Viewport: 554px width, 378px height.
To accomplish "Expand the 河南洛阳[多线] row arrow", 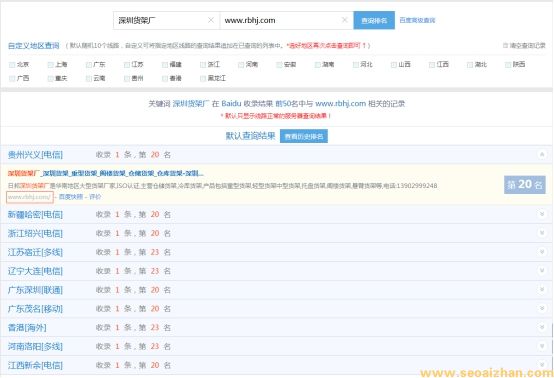I will [x=542, y=346].
